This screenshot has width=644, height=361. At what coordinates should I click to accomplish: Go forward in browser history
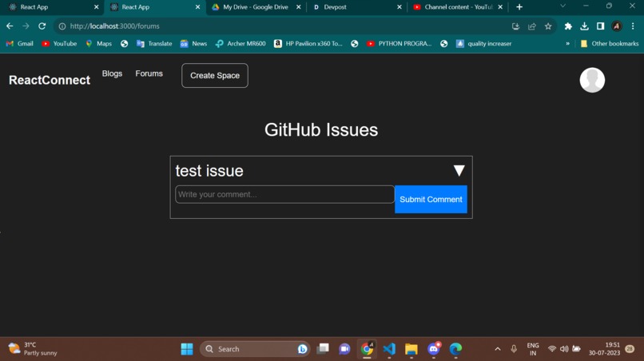pyautogui.click(x=26, y=26)
